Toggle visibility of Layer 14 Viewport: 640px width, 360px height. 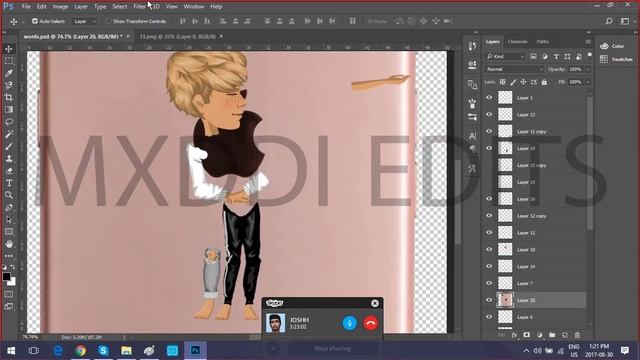pyautogui.click(x=489, y=266)
